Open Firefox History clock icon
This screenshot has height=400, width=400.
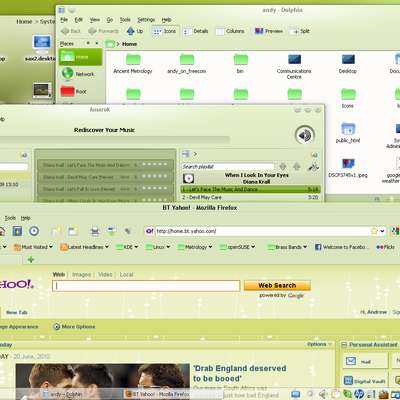[x=34, y=231]
